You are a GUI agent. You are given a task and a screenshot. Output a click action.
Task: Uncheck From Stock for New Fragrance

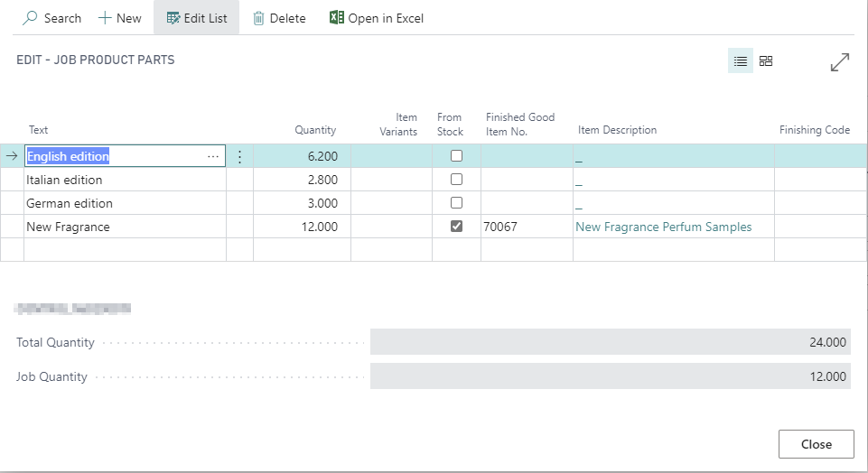point(456,227)
